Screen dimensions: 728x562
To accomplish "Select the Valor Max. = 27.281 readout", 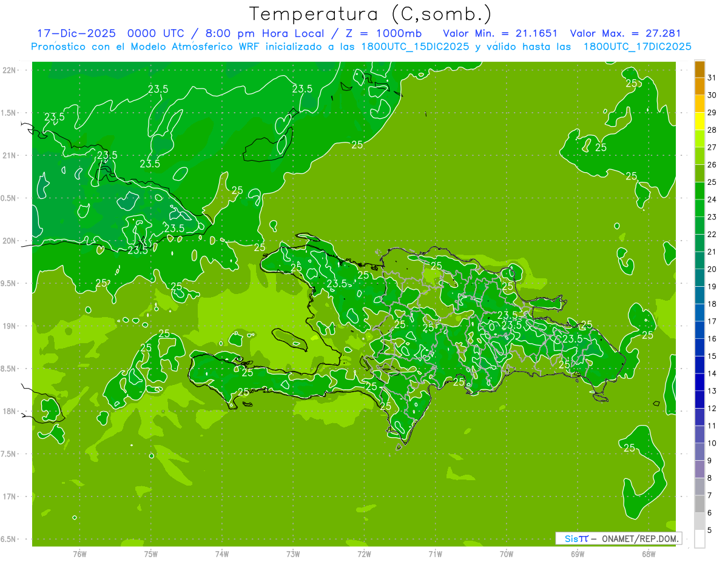I will (x=625, y=33).
